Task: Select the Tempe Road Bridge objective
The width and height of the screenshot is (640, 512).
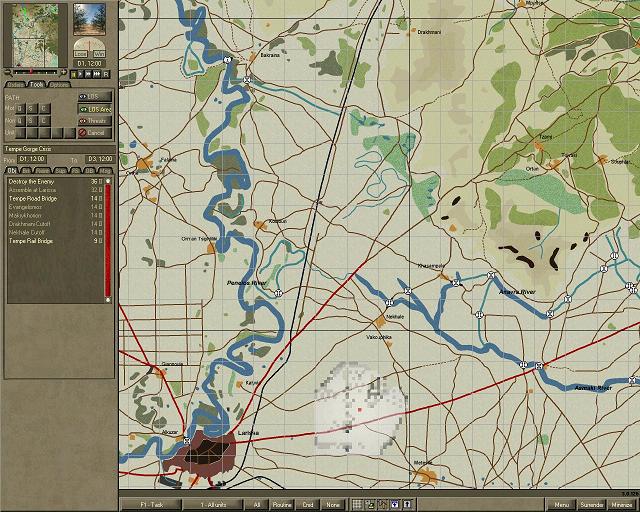Action: click(56, 198)
